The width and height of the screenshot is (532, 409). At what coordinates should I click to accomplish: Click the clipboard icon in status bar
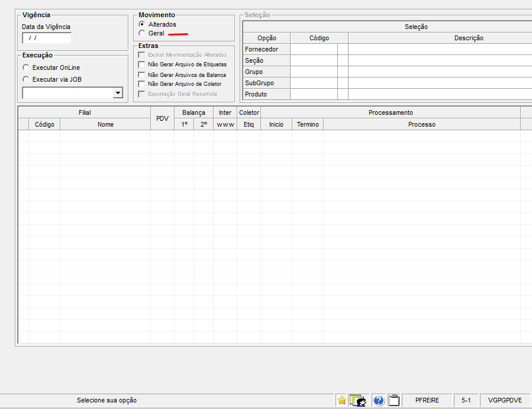click(394, 400)
